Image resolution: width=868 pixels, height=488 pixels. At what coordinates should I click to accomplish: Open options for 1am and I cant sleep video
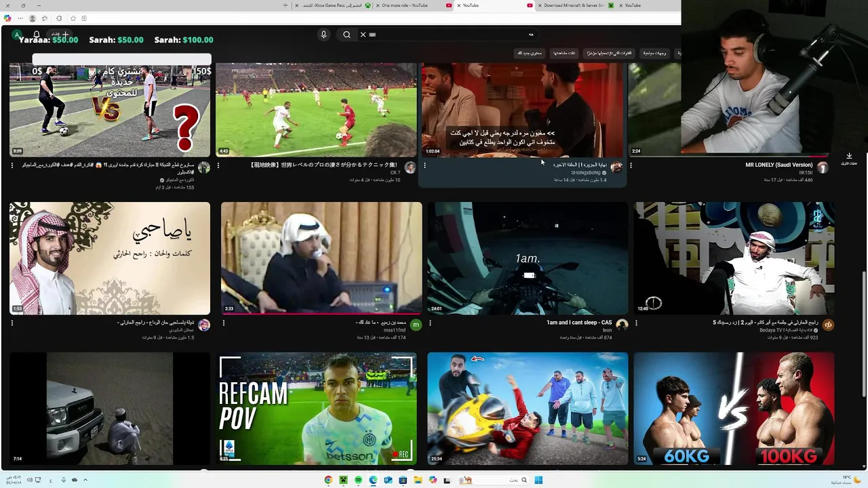pos(430,323)
